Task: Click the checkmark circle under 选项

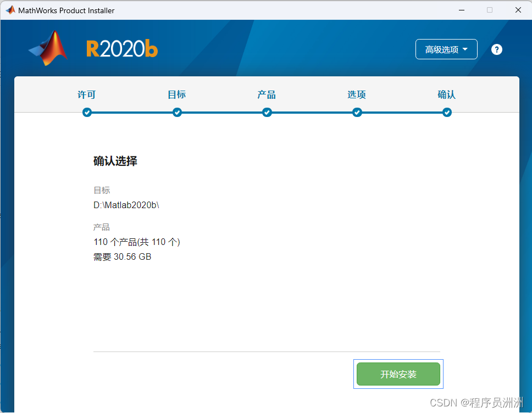Action: (x=357, y=112)
